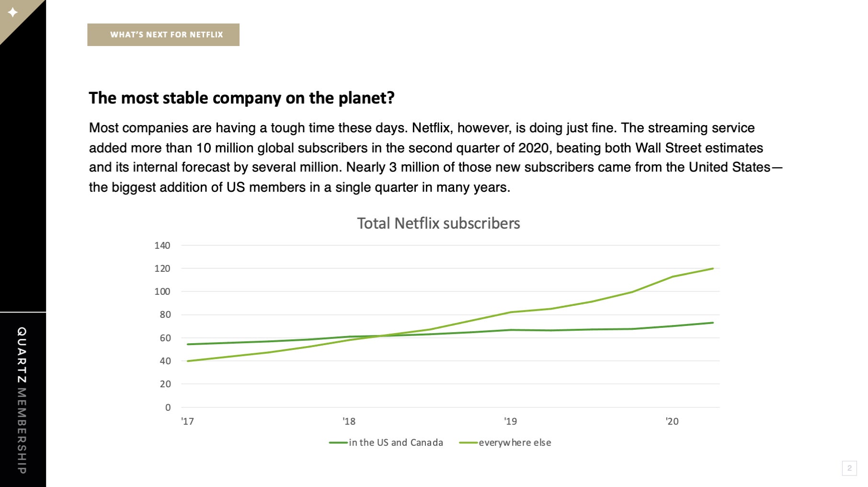Click the body paragraph about Netflix subscribers
Viewport: 868px width, 487px height.
pyautogui.click(x=435, y=157)
